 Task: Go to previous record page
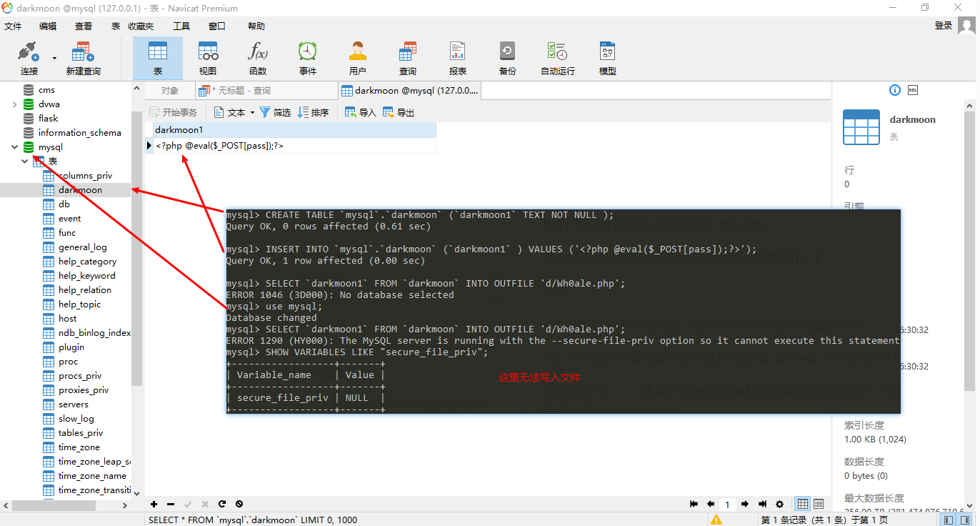[x=711, y=504]
